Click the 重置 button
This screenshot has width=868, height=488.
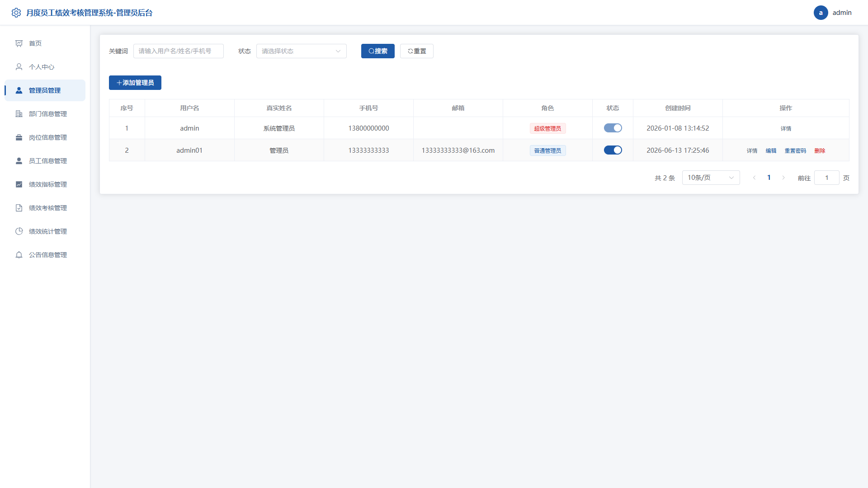pos(416,51)
